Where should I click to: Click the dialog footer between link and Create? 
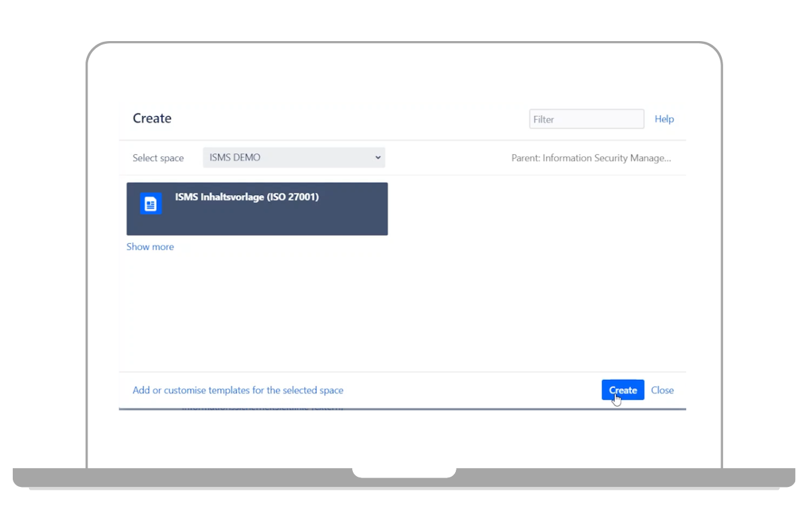471,390
